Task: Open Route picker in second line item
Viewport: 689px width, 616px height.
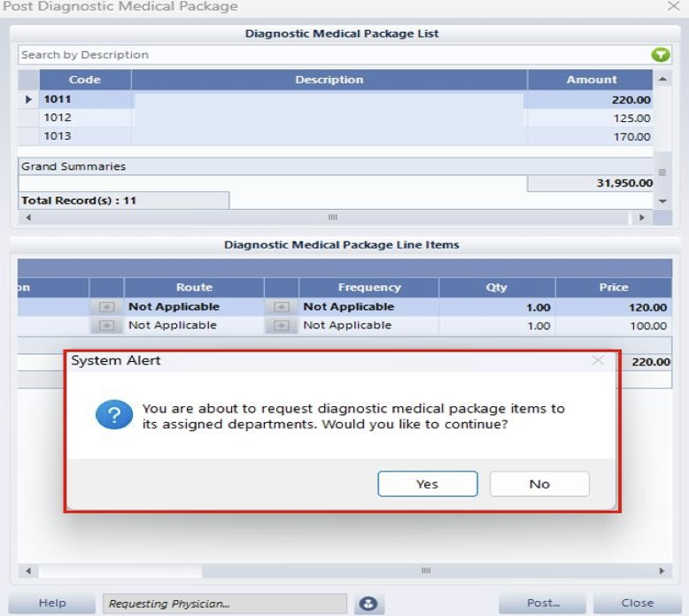Action: [106, 326]
